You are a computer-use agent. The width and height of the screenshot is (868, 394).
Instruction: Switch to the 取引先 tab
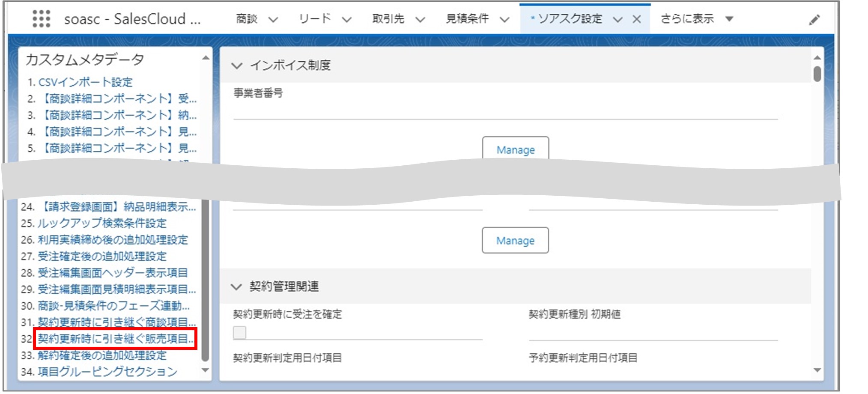tap(388, 19)
